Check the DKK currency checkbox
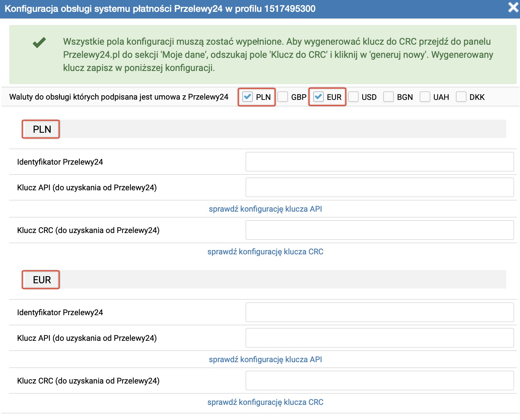The height and width of the screenshot is (420, 520). [461, 97]
